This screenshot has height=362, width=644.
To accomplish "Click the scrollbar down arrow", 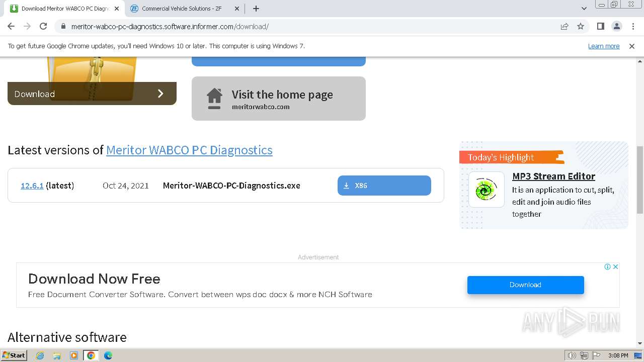I will (640, 343).
